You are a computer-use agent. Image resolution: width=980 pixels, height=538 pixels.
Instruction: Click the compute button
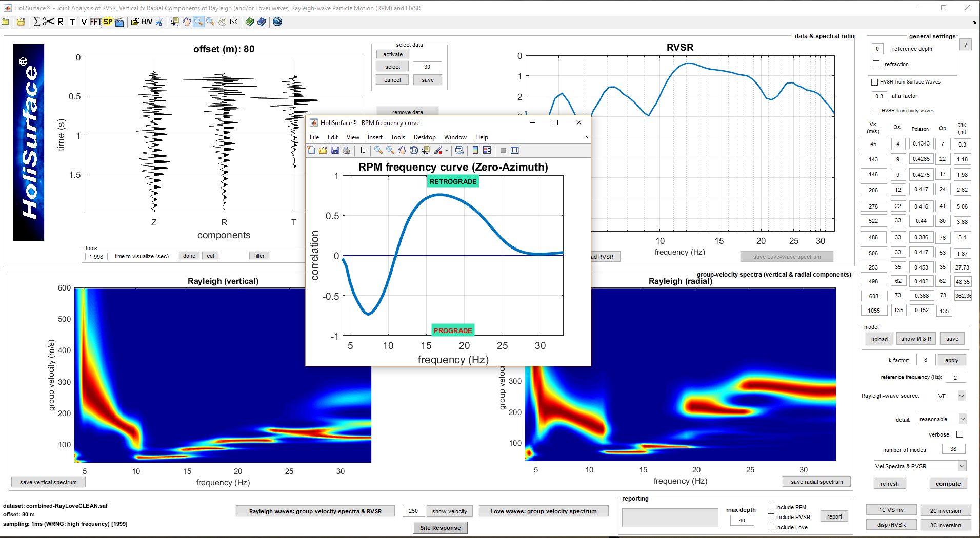click(948, 484)
